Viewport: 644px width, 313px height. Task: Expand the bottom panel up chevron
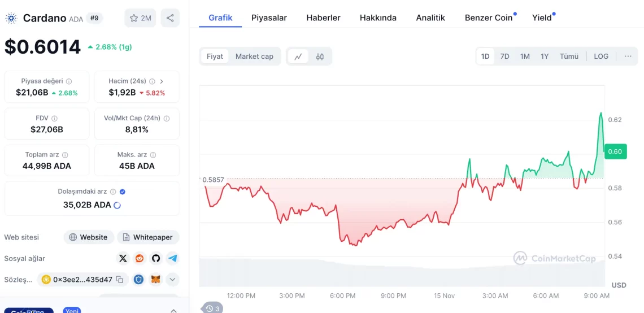[174, 310]
